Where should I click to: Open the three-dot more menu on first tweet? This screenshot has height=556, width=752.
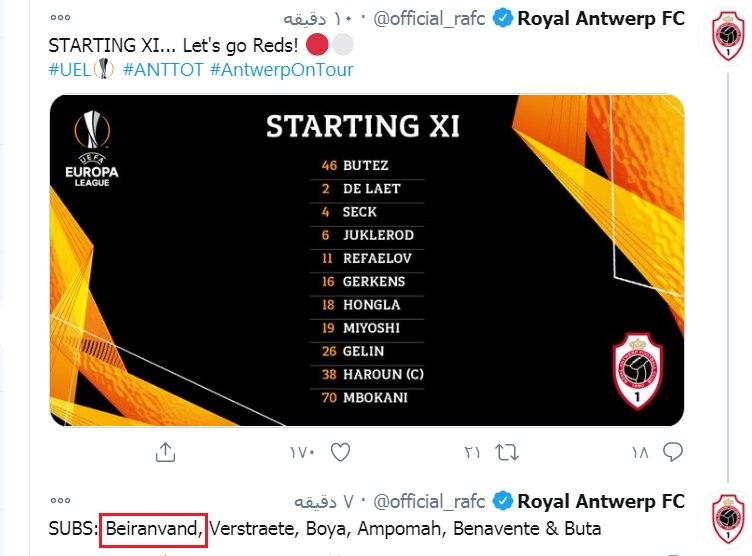(x=61, y=19)
